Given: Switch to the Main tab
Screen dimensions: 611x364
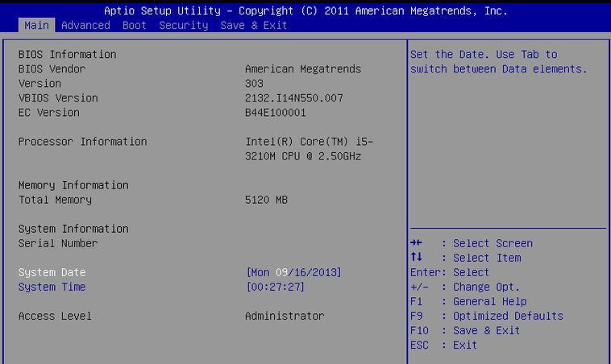Looking at the screenshot, I should [36, 25].
